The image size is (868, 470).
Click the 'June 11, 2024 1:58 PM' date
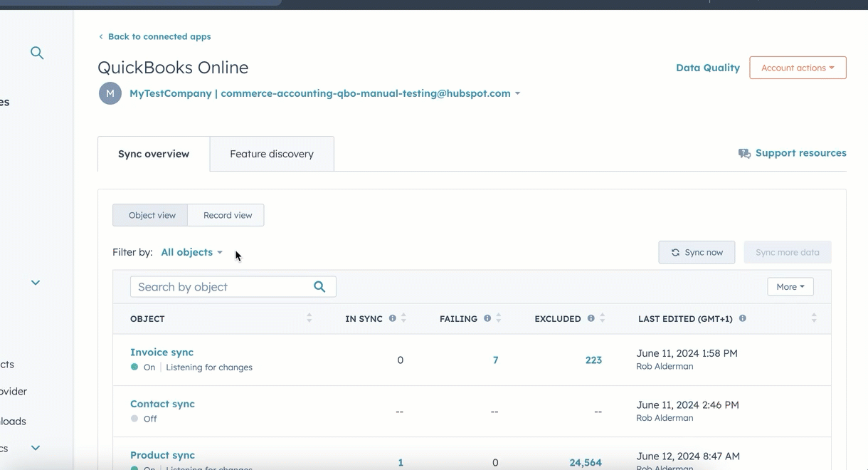(x=687, y=353)
